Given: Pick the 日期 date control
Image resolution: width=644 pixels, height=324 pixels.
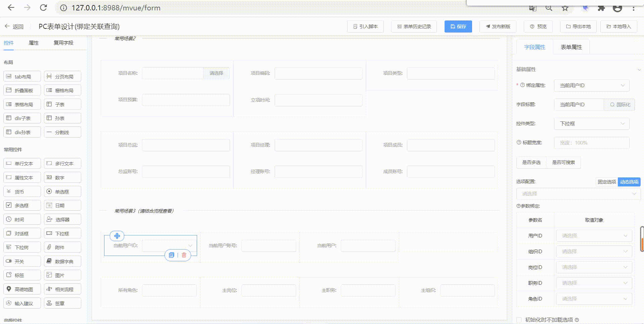Looking at the screenshot, I should tap(62, 205).
